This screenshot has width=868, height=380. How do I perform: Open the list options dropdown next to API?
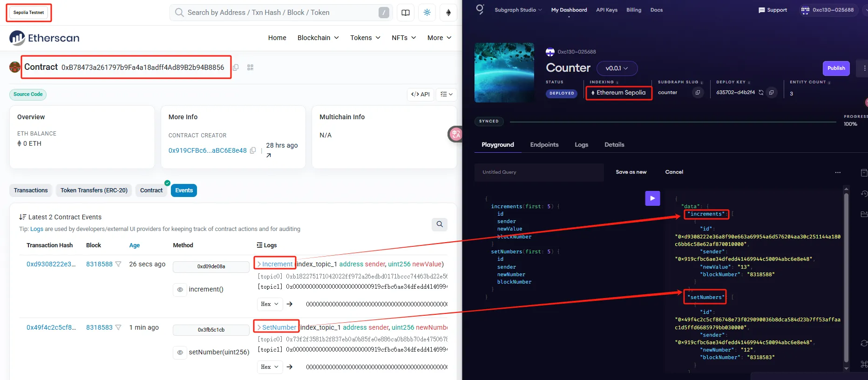click(x=446, y=94)
